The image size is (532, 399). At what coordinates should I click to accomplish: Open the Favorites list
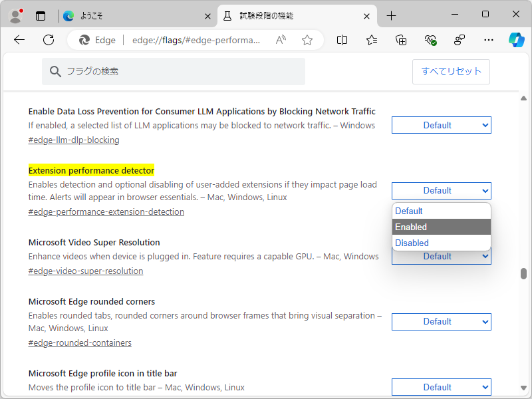click(371, 40)
